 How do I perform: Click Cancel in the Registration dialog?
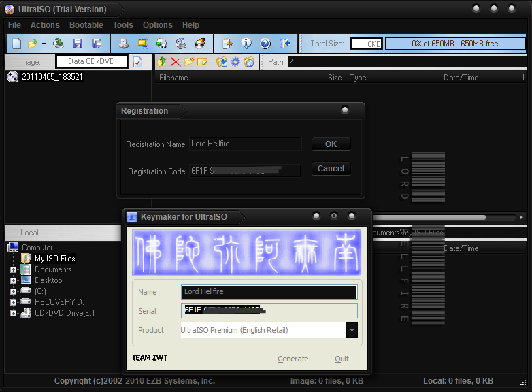331,169
